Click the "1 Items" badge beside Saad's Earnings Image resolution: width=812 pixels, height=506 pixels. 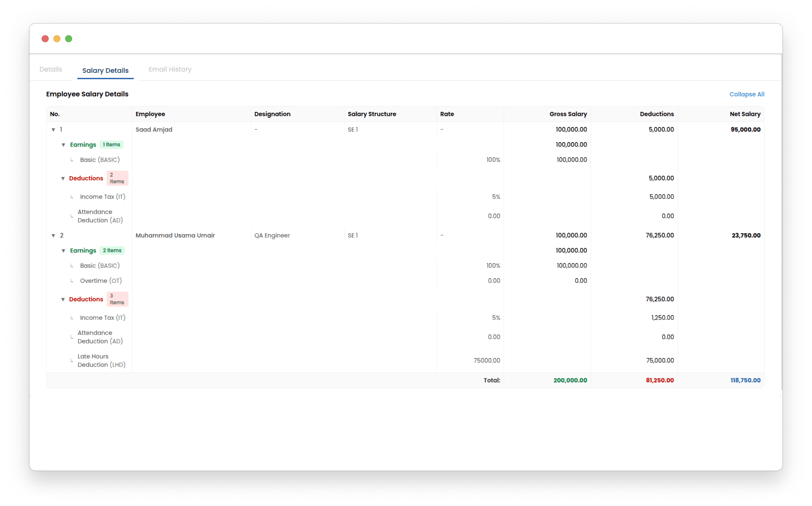(112, 145)
